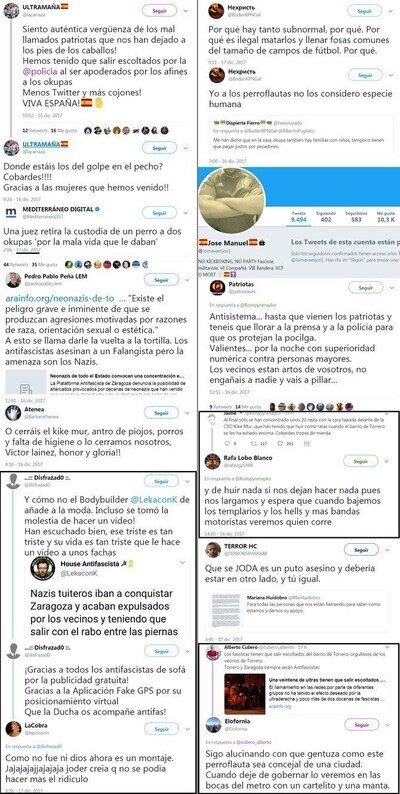Open the Mediterráneo Digital logo avatar

point(11,212)
